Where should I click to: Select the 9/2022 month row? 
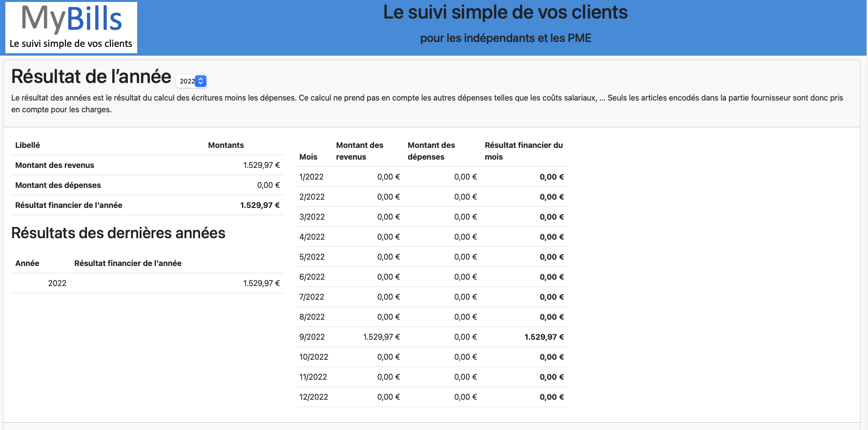312,337
